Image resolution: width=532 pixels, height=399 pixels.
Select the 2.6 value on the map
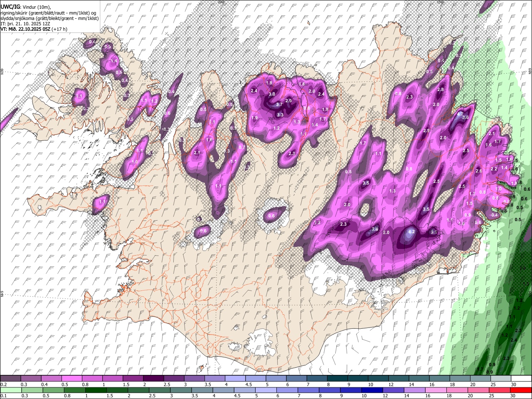[x=478, y=171]
